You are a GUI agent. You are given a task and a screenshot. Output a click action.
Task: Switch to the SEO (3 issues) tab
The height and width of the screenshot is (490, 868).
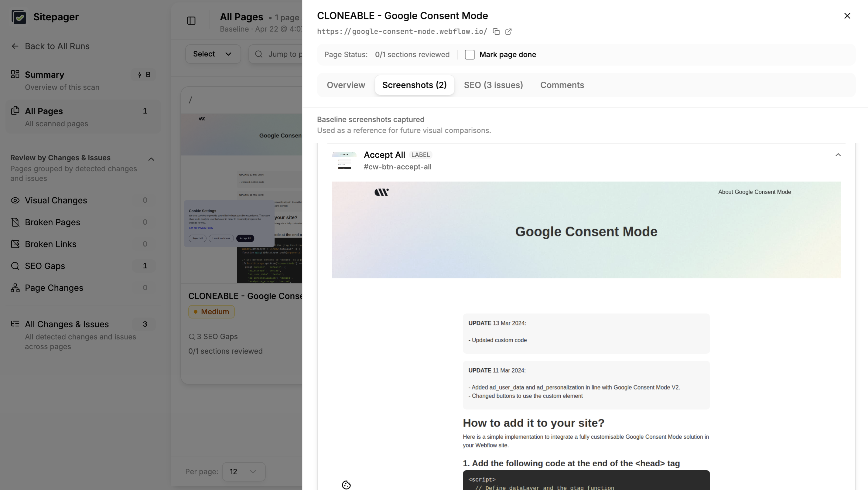pos(493,85)
